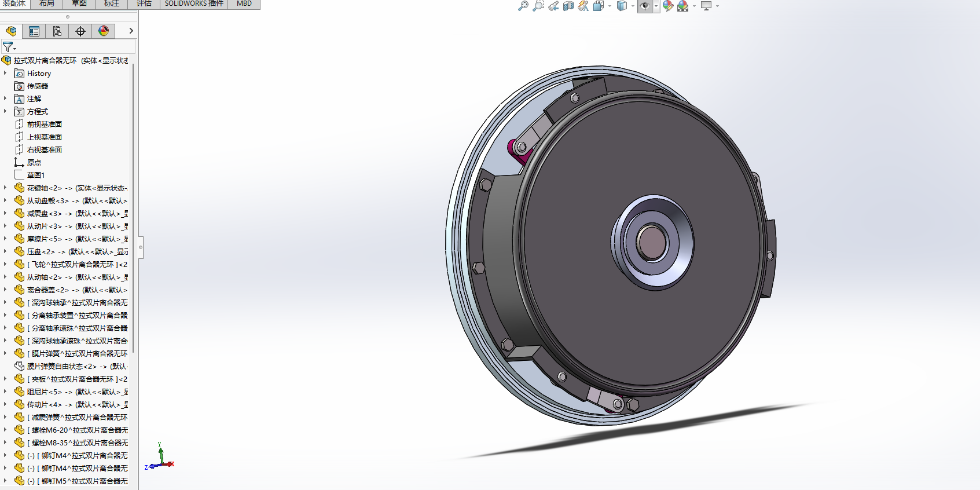Activate the Section View tool
980x490 pixels.
tap(568, 6)
